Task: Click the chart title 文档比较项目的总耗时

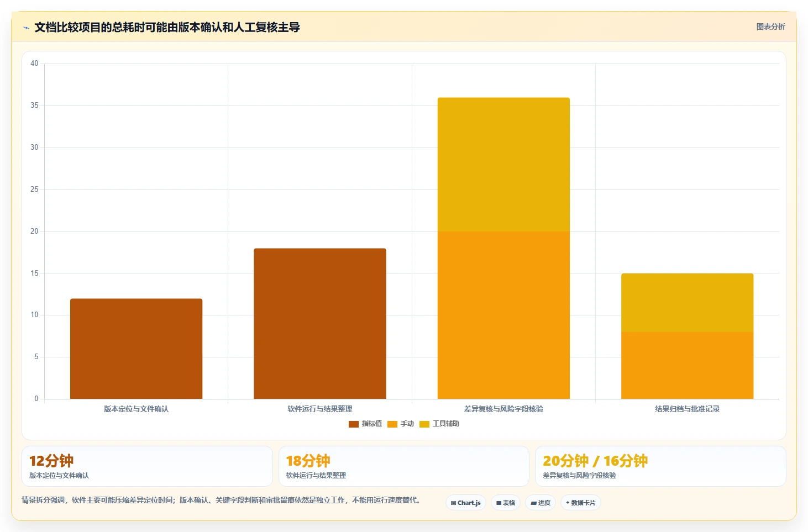Action: (167, 27)
